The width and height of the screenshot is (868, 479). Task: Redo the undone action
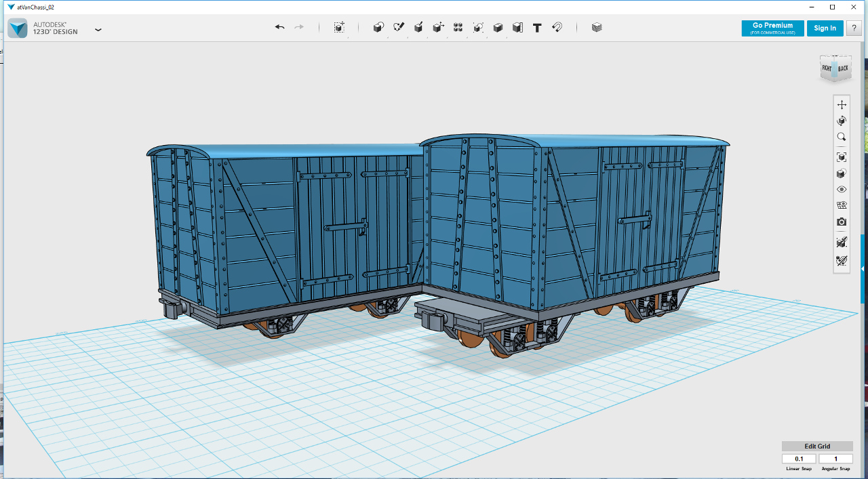pos(299,27)
